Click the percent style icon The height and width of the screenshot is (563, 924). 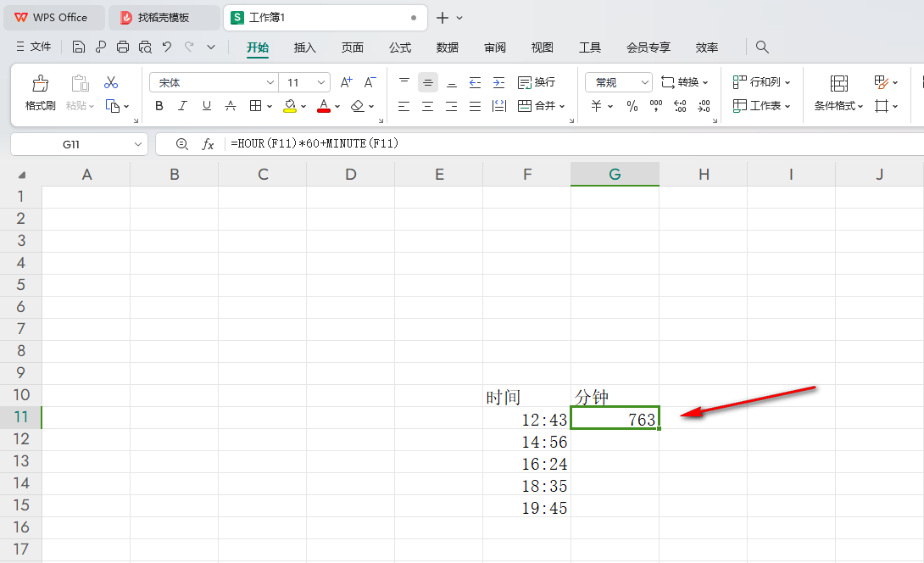pyautogui.click(x=632, y=106)
